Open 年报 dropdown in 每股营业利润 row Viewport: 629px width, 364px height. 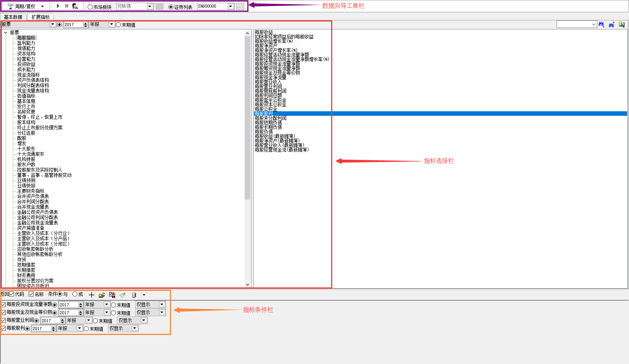pyautogui.click(x=88, y=320)
